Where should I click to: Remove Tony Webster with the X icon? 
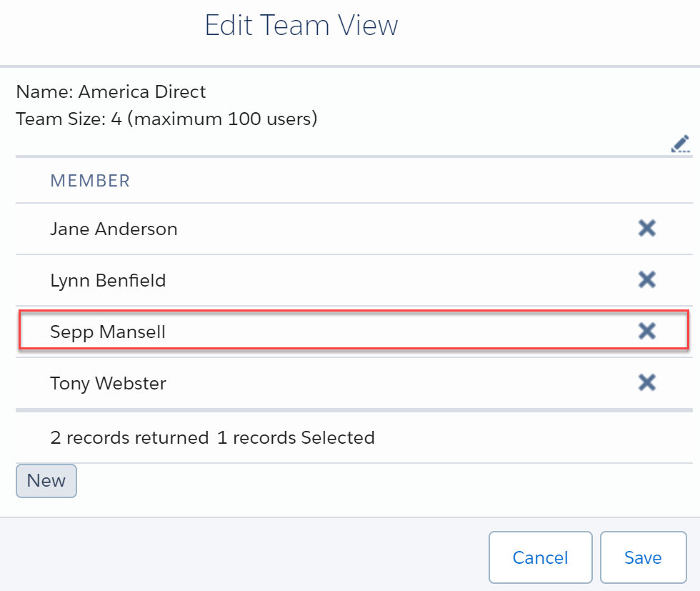[x=647, y=382]
